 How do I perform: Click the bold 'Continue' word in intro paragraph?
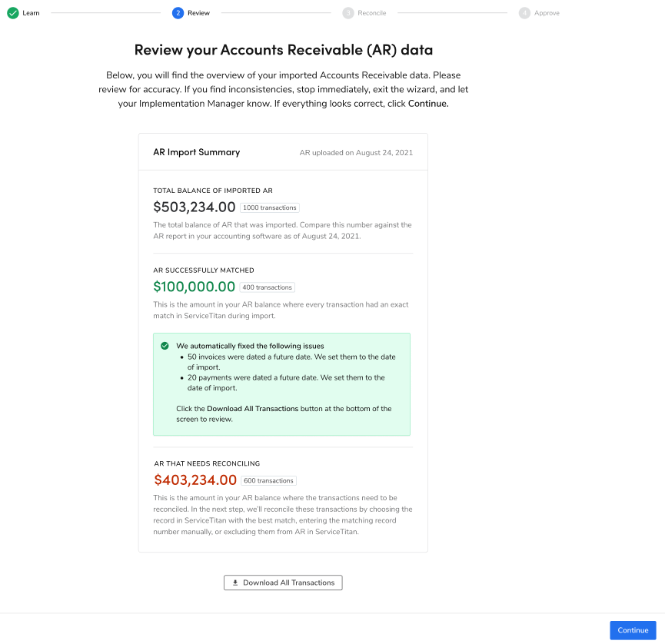tap(427, 104)
